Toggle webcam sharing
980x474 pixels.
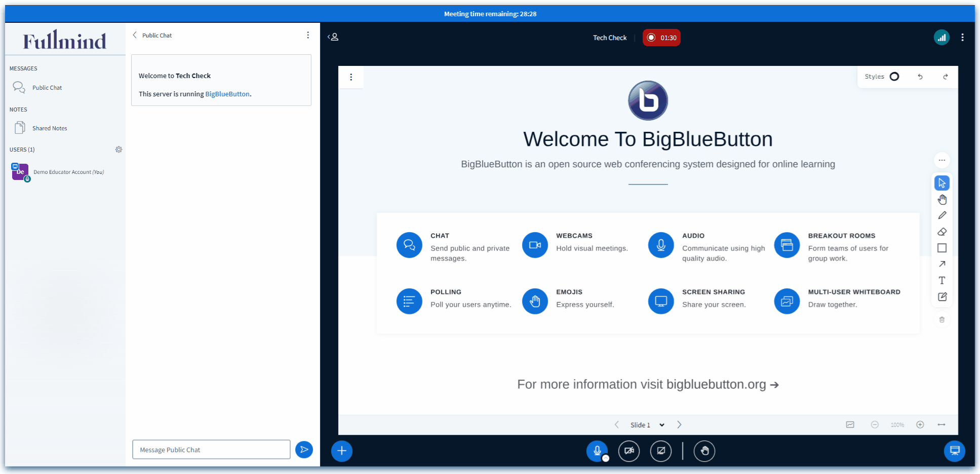tap(629, 451)
